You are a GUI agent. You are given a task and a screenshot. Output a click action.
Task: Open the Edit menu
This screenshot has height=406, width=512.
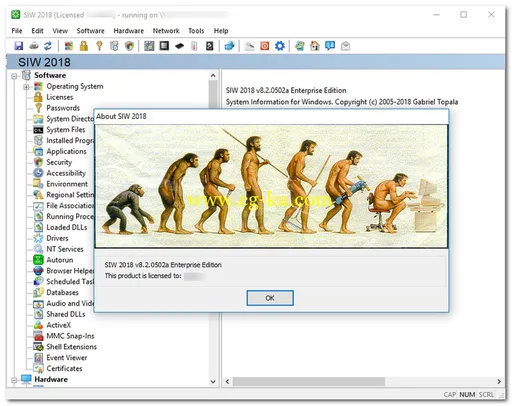[37, 31]
